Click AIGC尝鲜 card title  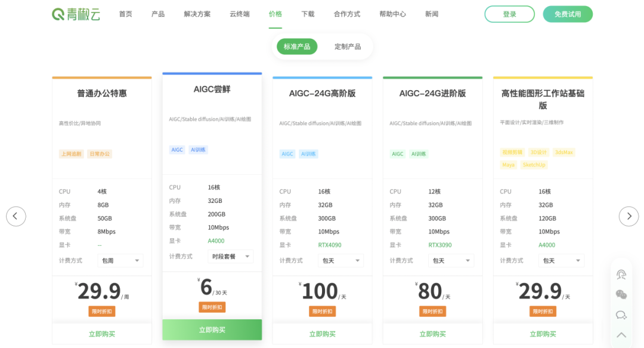click(212, 90)
